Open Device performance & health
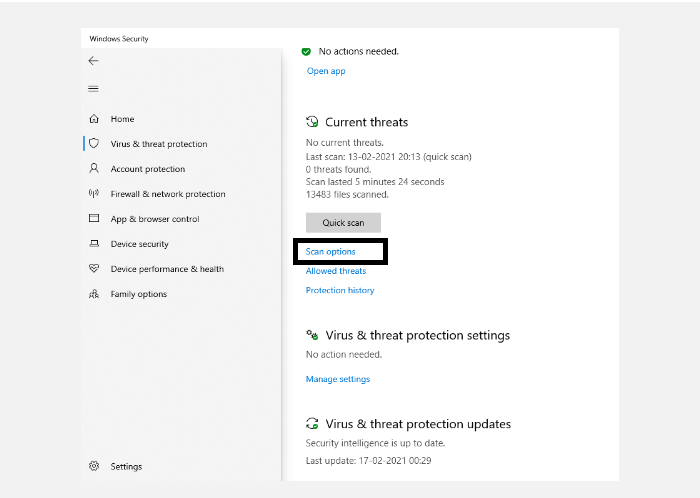The width and height of the screenshot is (700, 498). (x=167, y=269)
